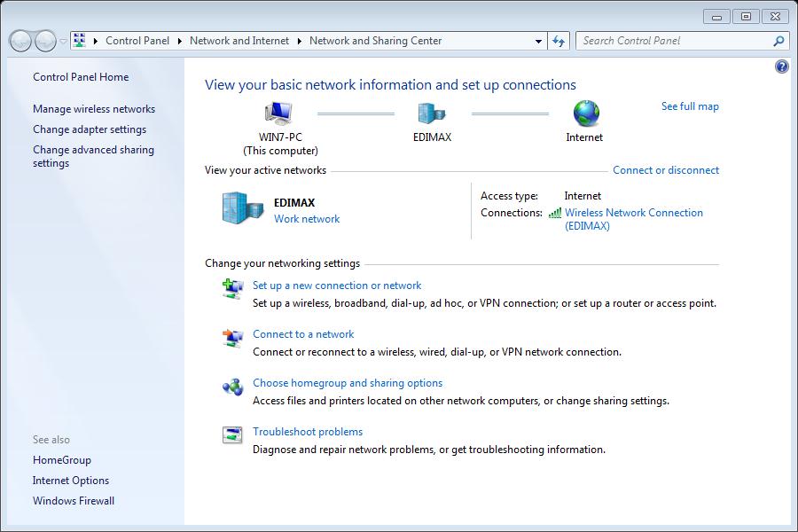Click Connect or disconnect link
This screenshot has height=532, width=798.
coord(666,170)
